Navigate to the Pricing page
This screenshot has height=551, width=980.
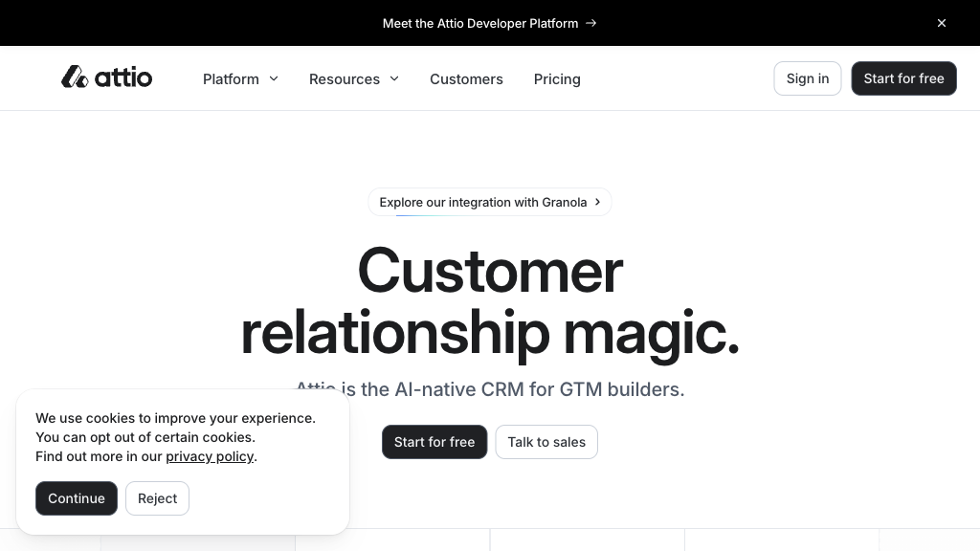[557, 79]
